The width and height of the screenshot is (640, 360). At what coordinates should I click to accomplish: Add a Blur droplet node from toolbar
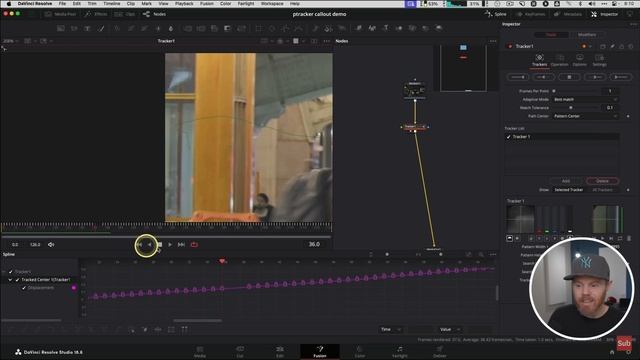(171, 28)
